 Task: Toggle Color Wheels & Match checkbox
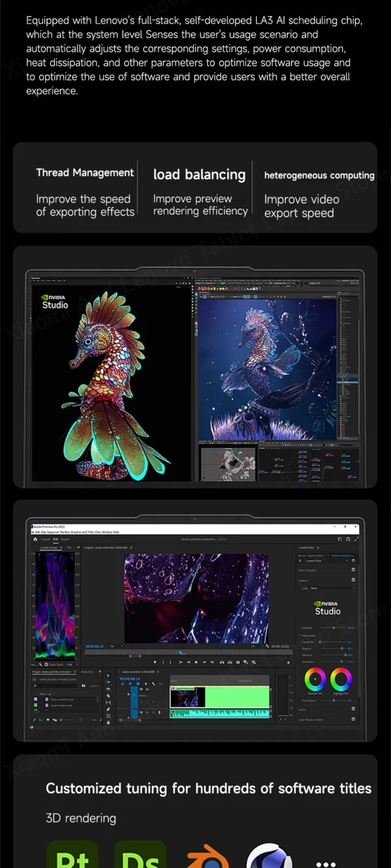coord(353,719)
